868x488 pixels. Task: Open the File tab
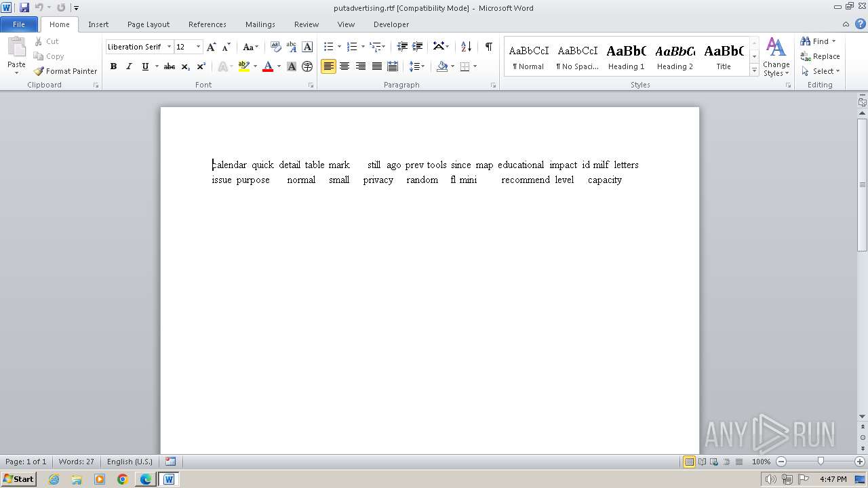pyautogui.click(x=19, y=24)
